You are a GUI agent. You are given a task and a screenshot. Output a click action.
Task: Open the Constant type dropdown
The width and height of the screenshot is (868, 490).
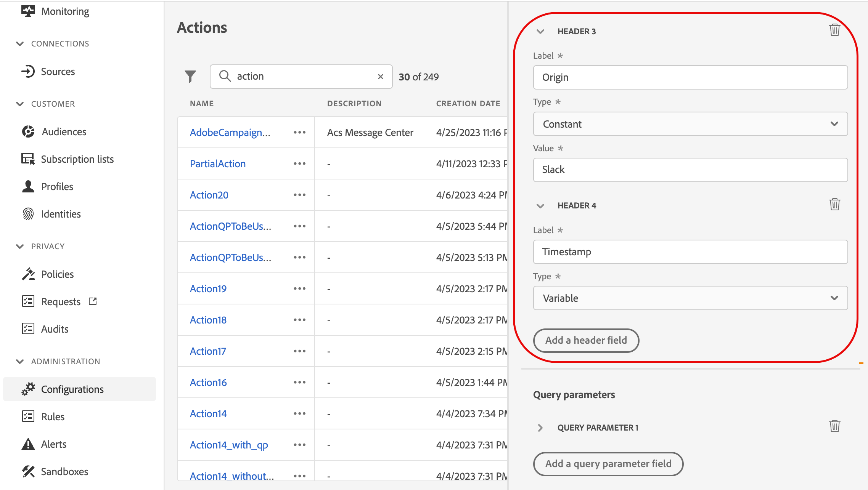pos(690,124)
